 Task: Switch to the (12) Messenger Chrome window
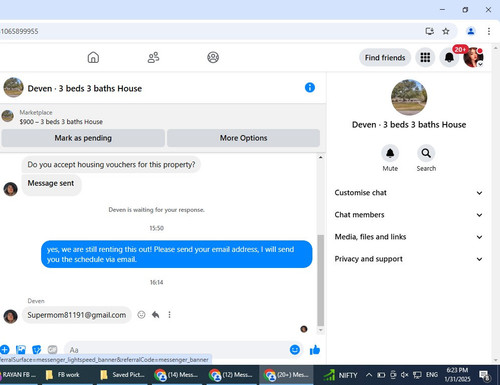(x=232, y=375)
